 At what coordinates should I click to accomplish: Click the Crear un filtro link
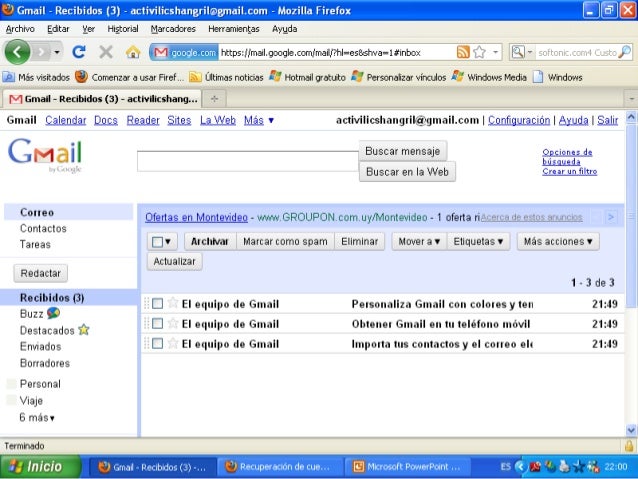[x=570, y=171]
